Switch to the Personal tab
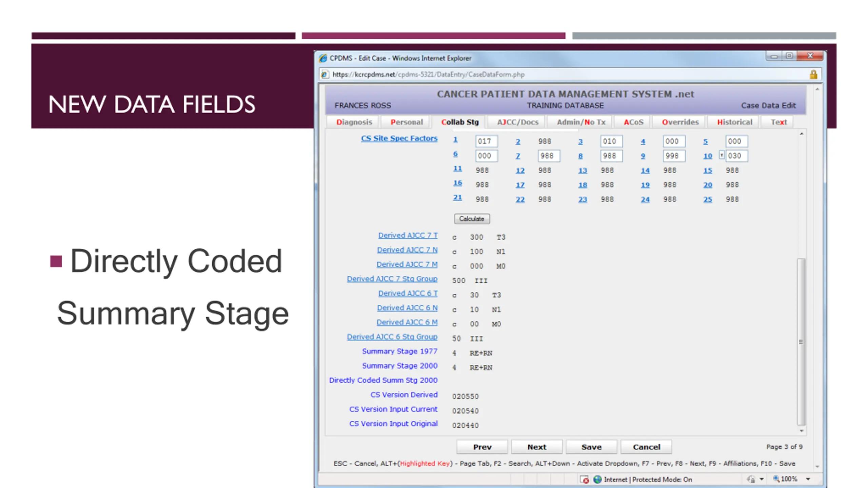 [x=406, y=122]
